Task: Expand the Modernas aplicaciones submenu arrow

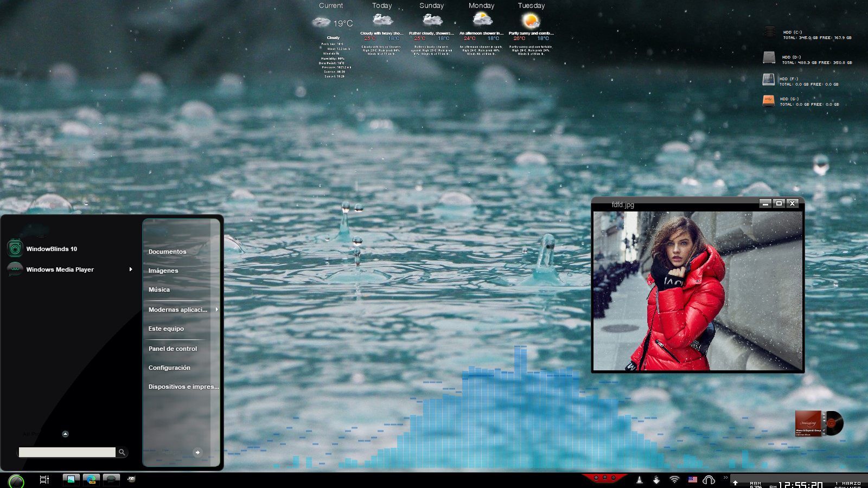Action: click(x=216, y=310)
